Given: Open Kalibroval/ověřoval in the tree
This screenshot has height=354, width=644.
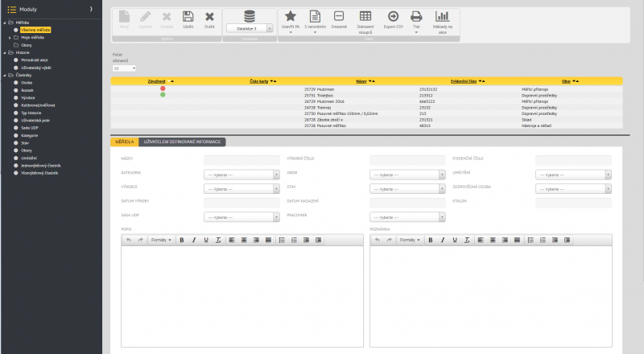Looking at the screenshot, I should (38, 105).
